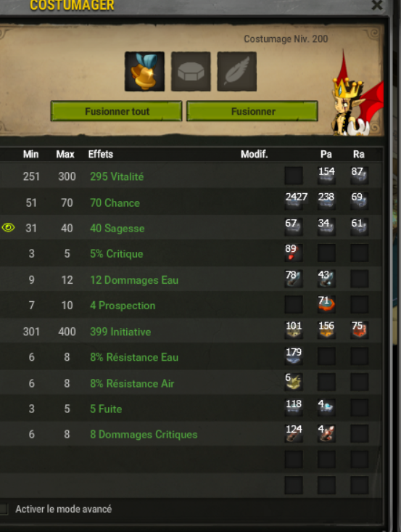Click the 75 Ra Initiative rune

click(x=360, y=330)
